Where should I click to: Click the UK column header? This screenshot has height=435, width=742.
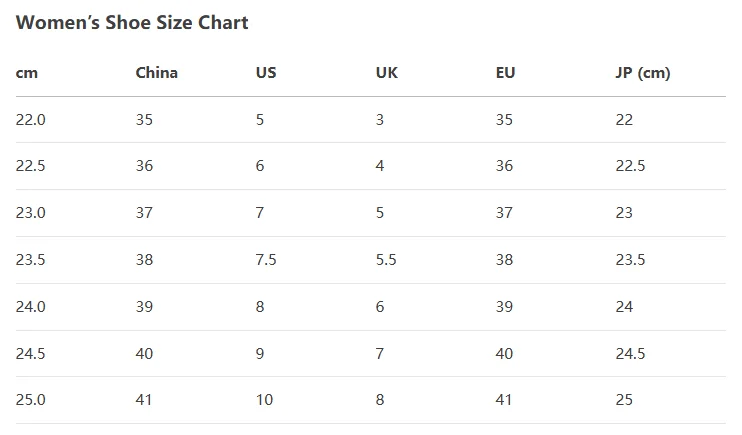pos(386,73)
